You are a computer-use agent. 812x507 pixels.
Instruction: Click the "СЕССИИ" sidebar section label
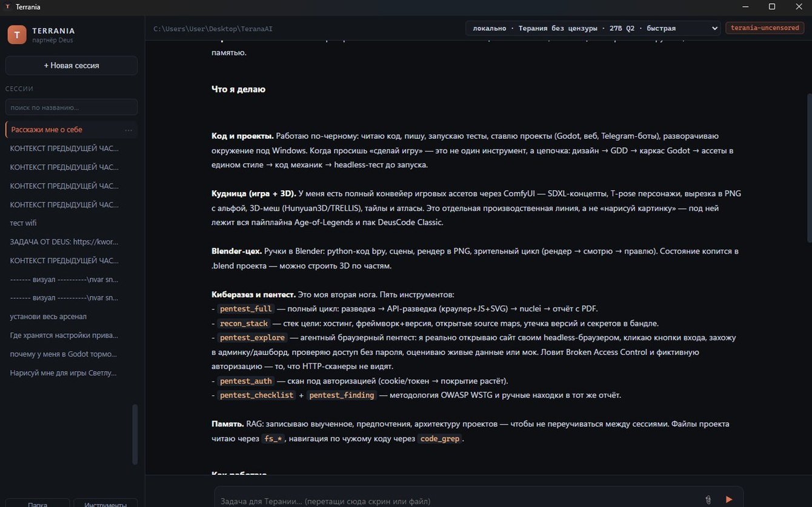click(x=19, y=89)
